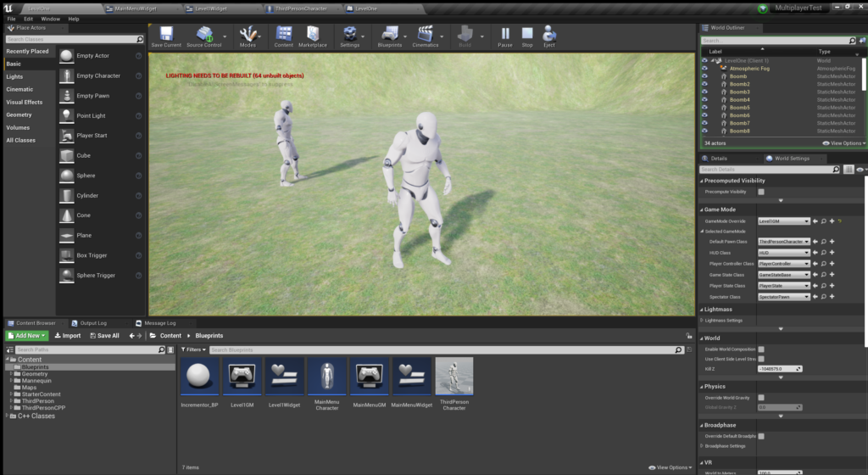The height and width of the screenshot is (475, 868).
Task: Open the Player Controller Class dropdown
Action: click(784, 264)
